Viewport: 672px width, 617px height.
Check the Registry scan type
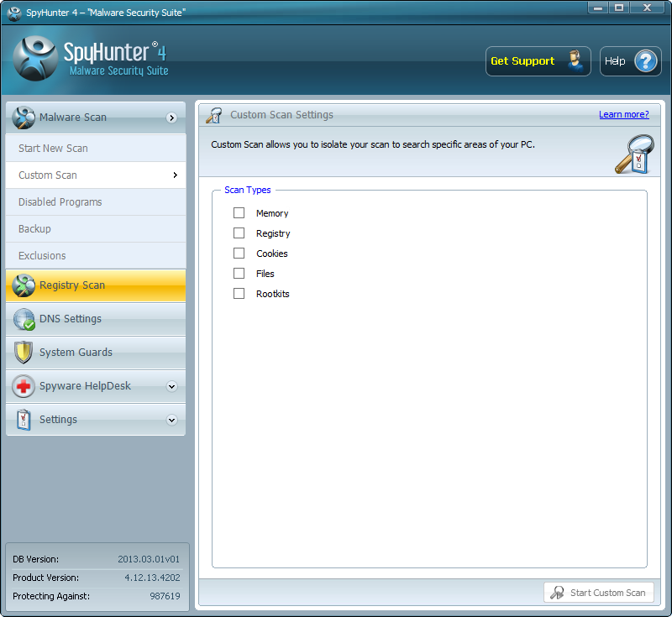239,233
